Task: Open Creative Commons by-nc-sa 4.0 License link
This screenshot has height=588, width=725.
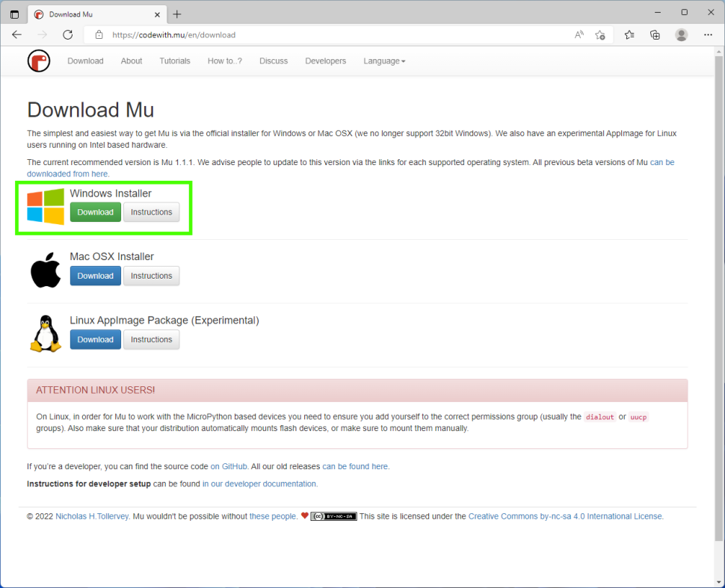Action: (565, 516)
